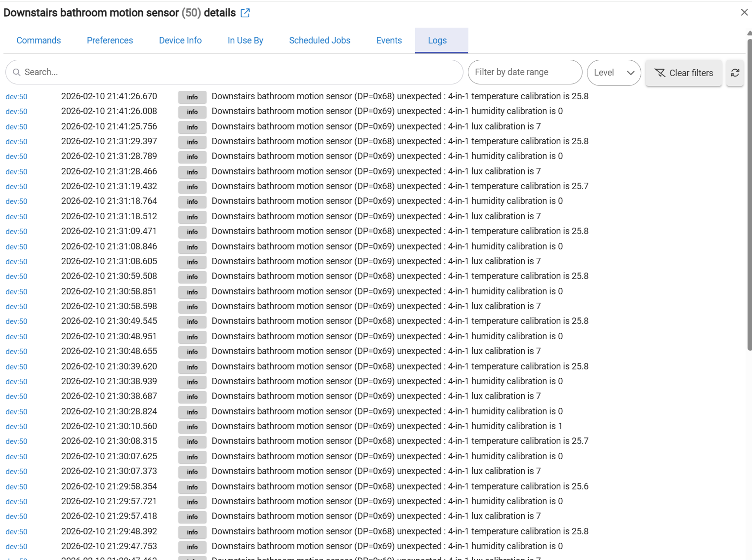Focus the log Search input field

(x=237, y=73)
